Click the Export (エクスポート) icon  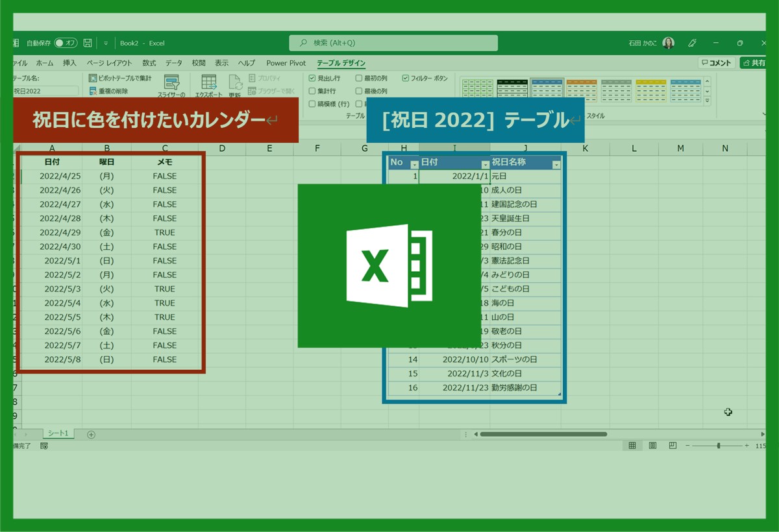point(208,83)
